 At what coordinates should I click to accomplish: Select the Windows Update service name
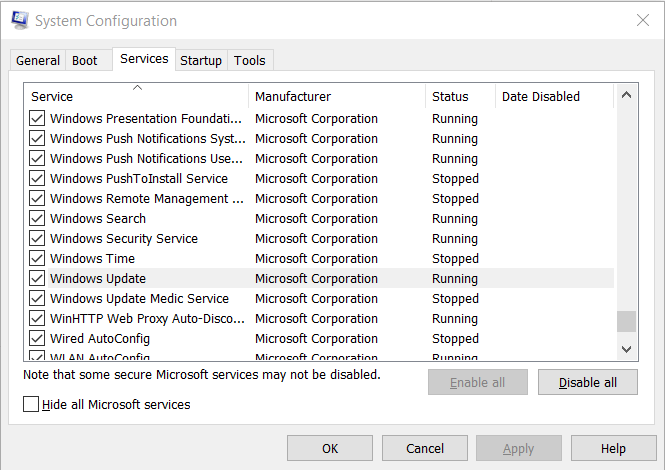98,278
